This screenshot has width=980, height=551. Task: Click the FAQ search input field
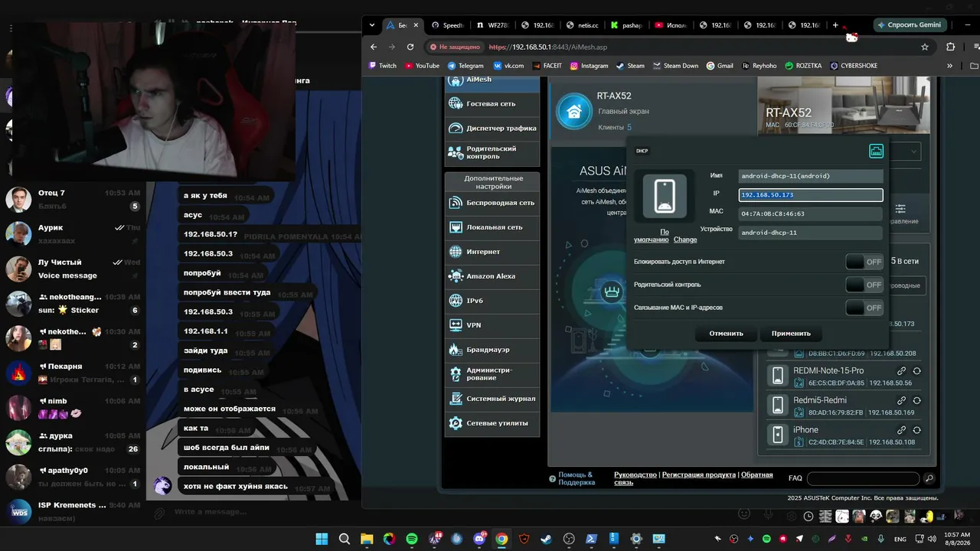click(863, 478)
